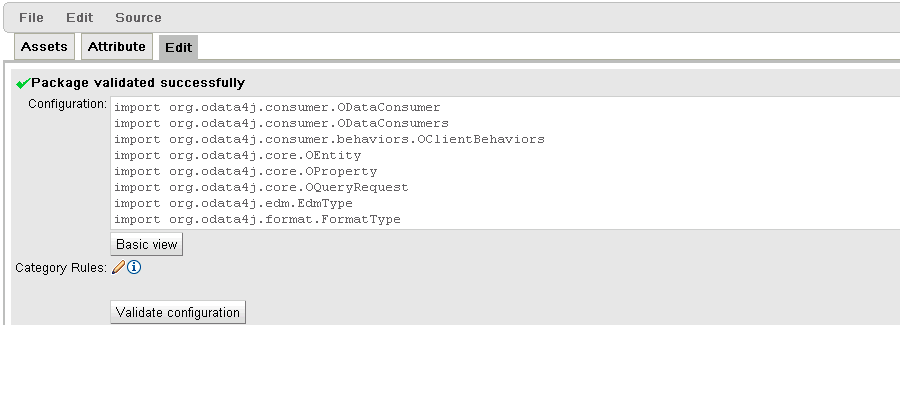Viewport: 900px width, 400px height.
Task: Click the blue info icon beside Category Rules
Action: [x=134, y=267]
